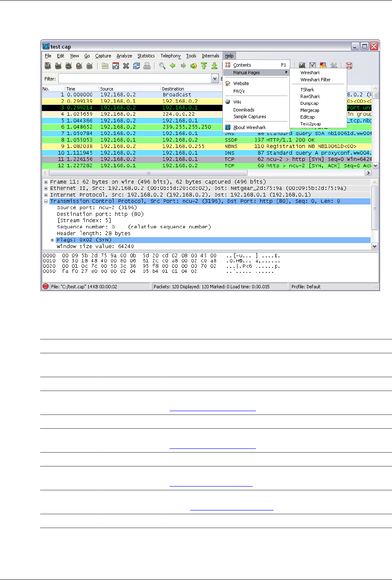Open the File menu
This screenshot has height=580, width=392.
[48, 56]
